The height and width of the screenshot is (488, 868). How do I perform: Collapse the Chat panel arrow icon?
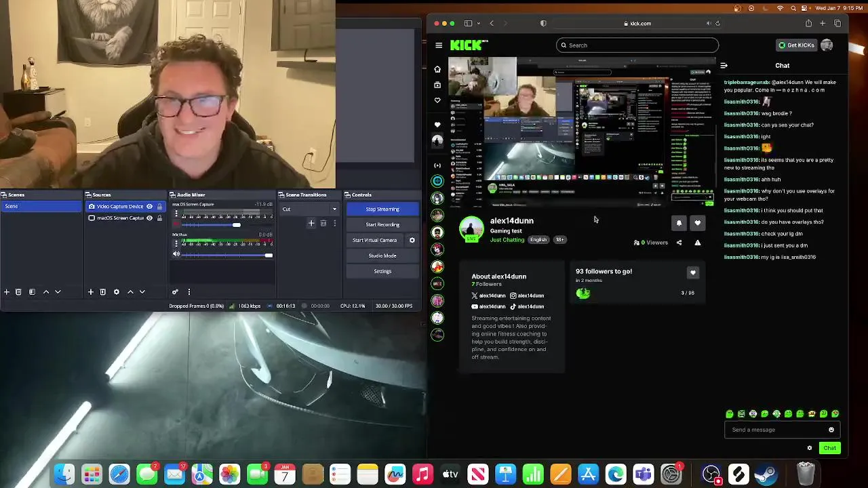[724, 66]
